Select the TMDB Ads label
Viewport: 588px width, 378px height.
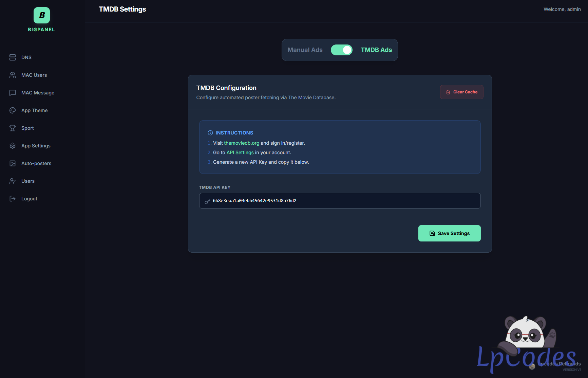point(376,50)
